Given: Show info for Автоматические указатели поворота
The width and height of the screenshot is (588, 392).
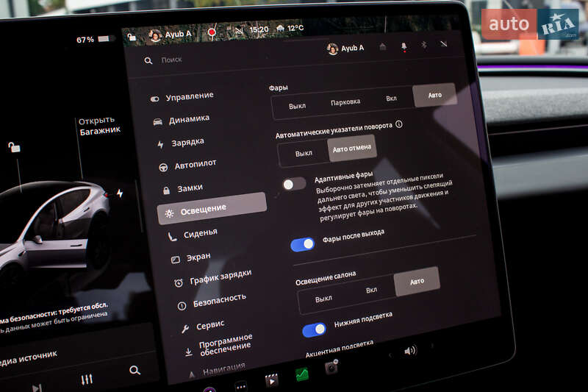Looking at the screenshot, I should coord(399,124).
